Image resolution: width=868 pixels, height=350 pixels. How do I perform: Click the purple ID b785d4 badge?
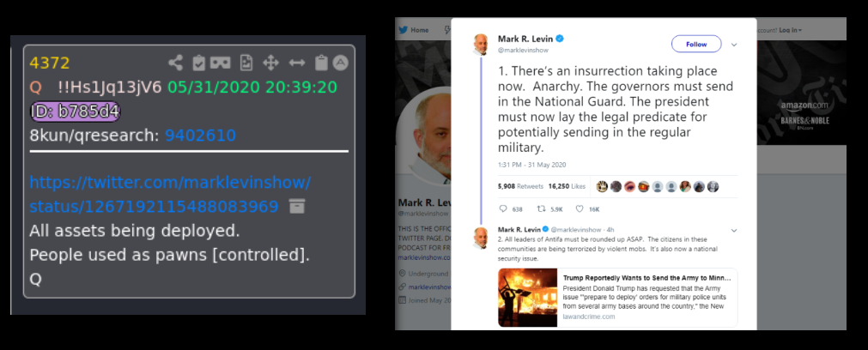click(x=75, y=112)
